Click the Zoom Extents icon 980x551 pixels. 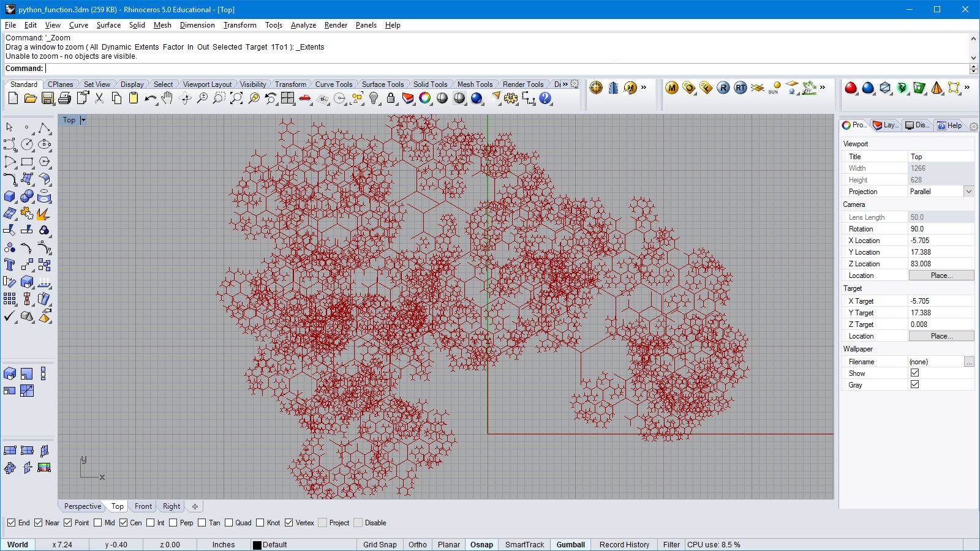tap(236, 99)
